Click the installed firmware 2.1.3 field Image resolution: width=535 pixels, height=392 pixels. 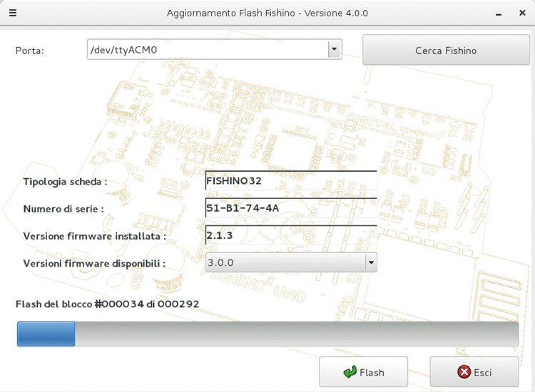coord(290,235)
